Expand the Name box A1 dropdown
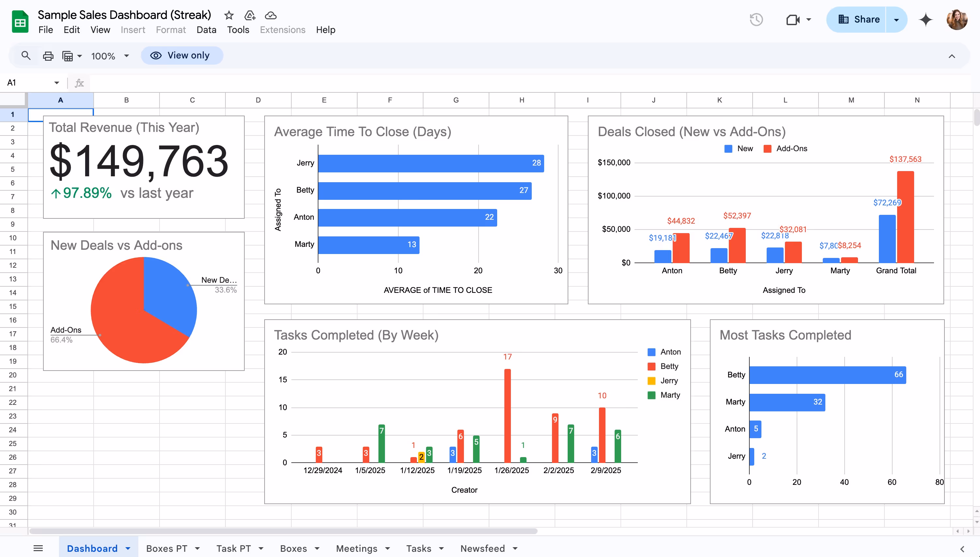This screenshot has height=557, width=980. [x=56, y=83]
